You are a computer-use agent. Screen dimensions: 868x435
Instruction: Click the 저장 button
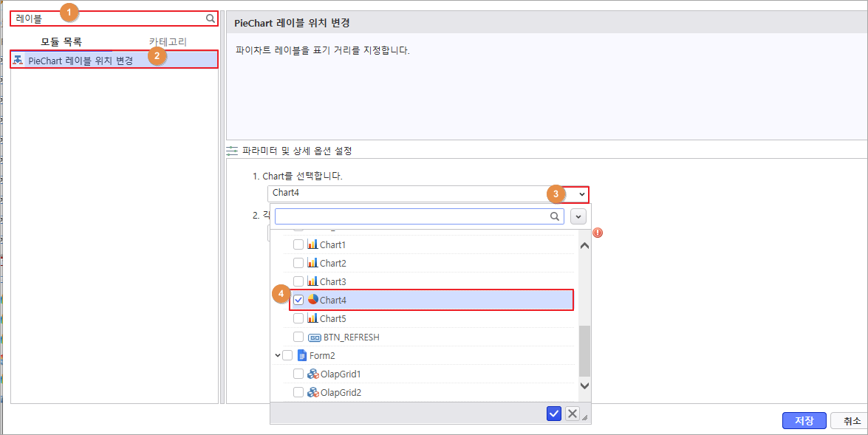804,420
